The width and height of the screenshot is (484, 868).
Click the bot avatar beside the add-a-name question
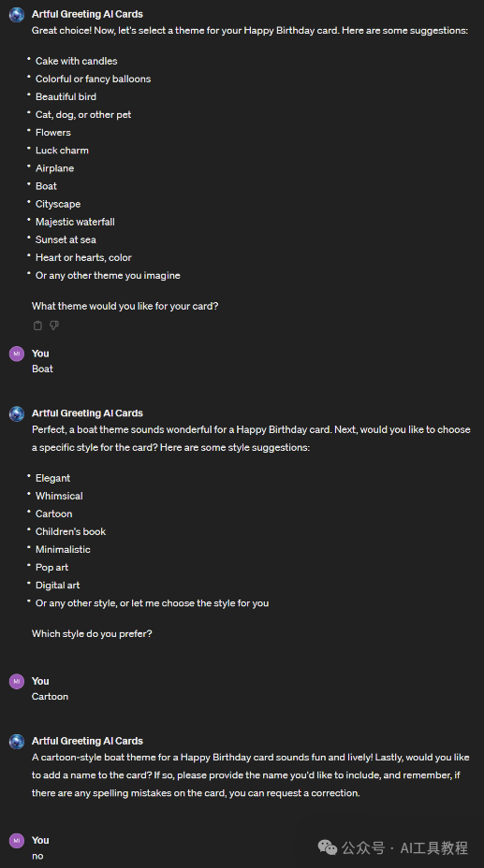17,741
